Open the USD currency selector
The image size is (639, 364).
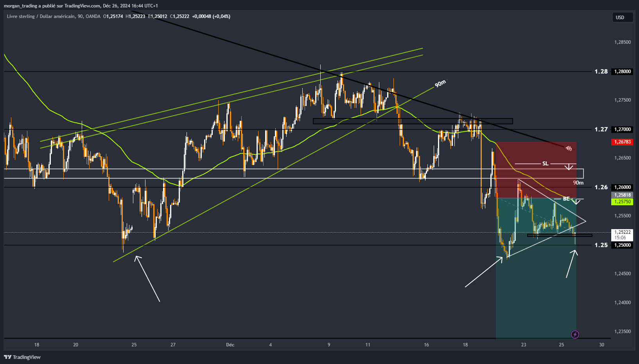point(623,17)
